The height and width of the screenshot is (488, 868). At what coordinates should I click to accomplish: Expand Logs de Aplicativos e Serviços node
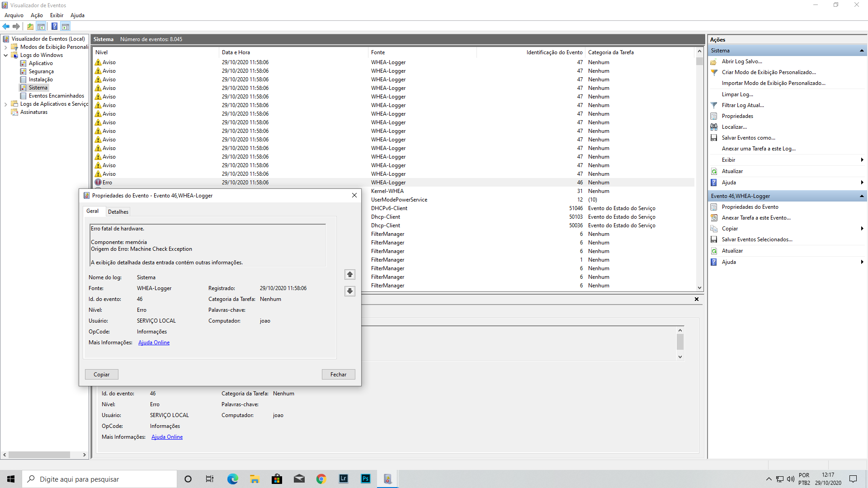click(x=5, y=104)
